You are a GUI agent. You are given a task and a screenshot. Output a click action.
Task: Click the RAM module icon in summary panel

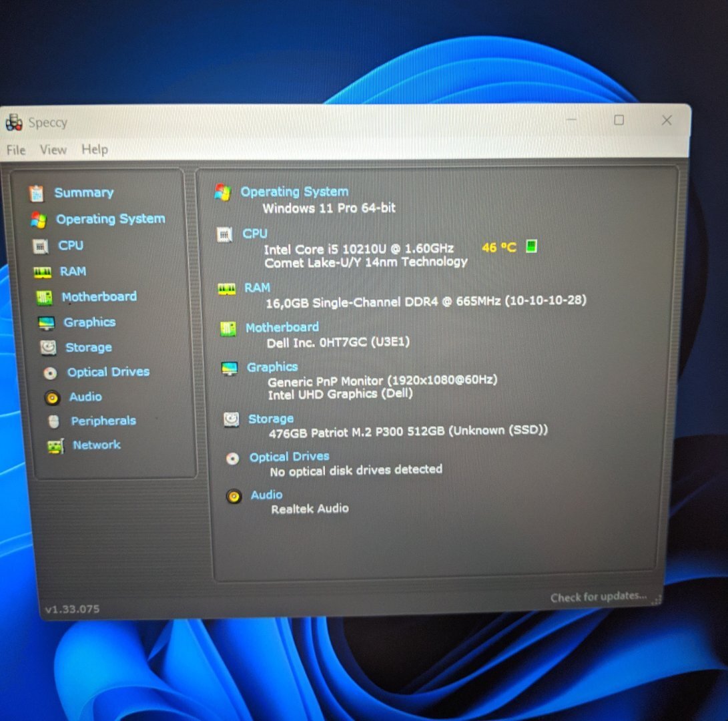click(x=227, y=290)
